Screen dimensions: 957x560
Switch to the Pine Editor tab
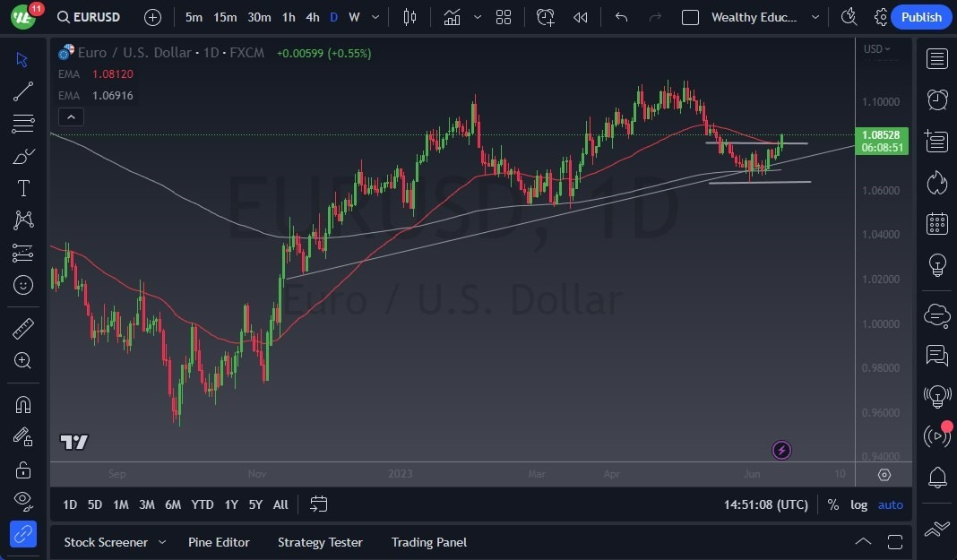219,542
